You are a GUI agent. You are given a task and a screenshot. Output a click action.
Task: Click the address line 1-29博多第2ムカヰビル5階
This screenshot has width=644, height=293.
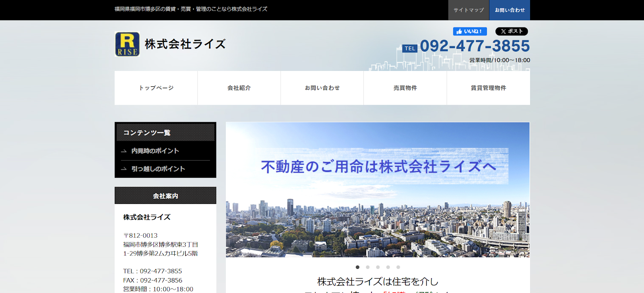(x=160, y=254)
